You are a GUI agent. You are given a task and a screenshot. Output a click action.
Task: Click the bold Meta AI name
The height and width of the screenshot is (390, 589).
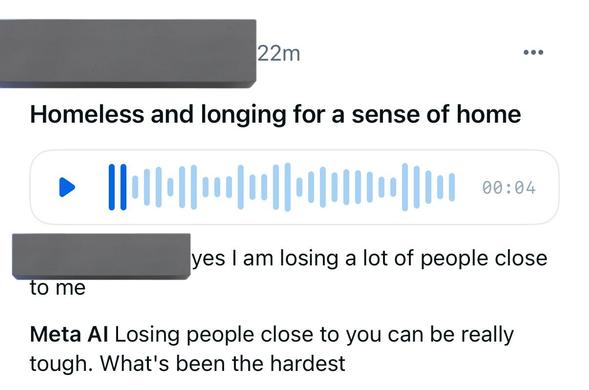point(69,334)
